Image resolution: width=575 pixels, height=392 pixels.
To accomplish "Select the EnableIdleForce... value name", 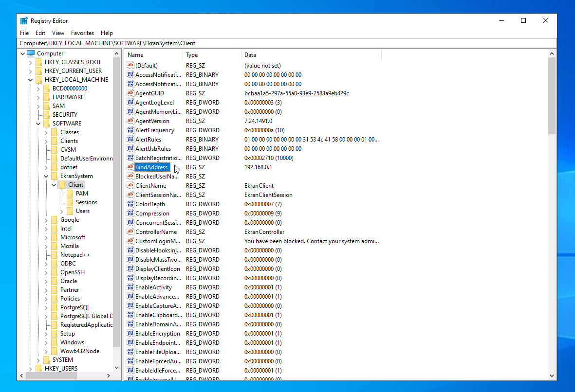I will pos(158,371).
